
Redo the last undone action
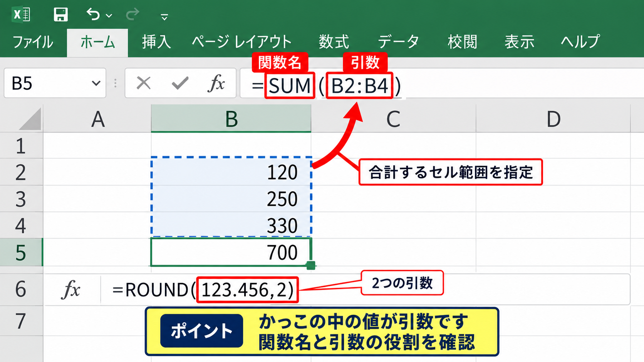[x=132, y=15]
